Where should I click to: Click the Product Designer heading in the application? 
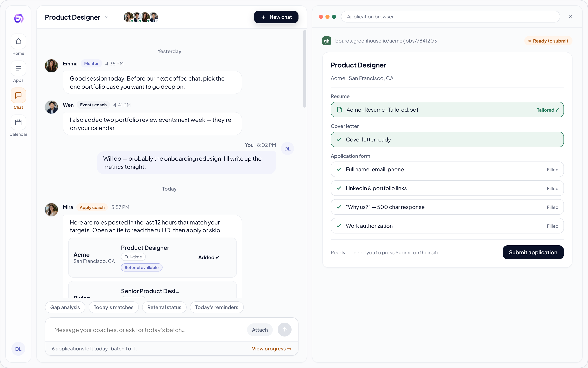point(358,65)
